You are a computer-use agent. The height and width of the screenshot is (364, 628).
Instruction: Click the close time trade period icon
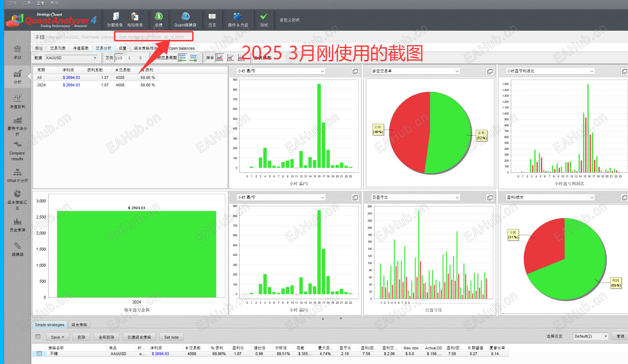tap(193, 58)
